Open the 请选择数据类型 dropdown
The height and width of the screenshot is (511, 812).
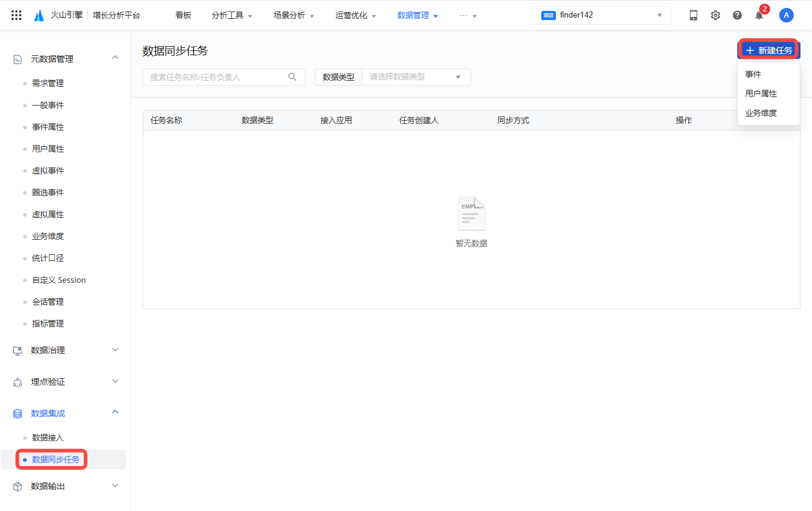coord(416,77)
